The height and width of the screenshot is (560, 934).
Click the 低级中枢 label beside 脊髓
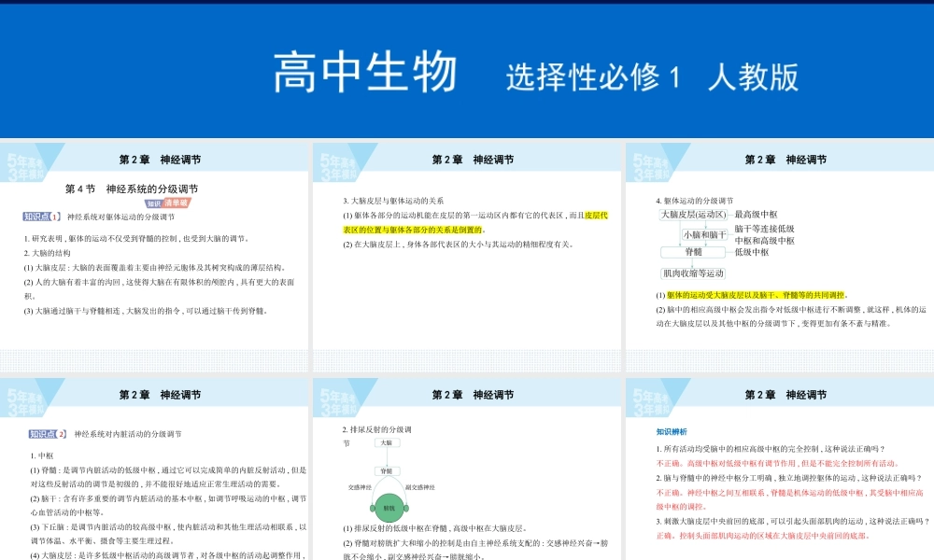[x=752, y=252]
